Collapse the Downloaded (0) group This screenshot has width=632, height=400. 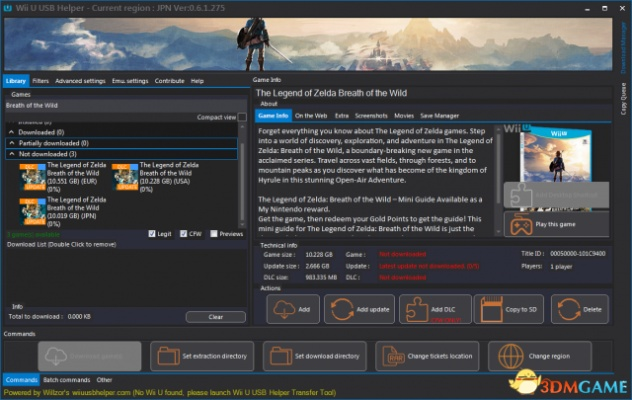pos(12,132)
